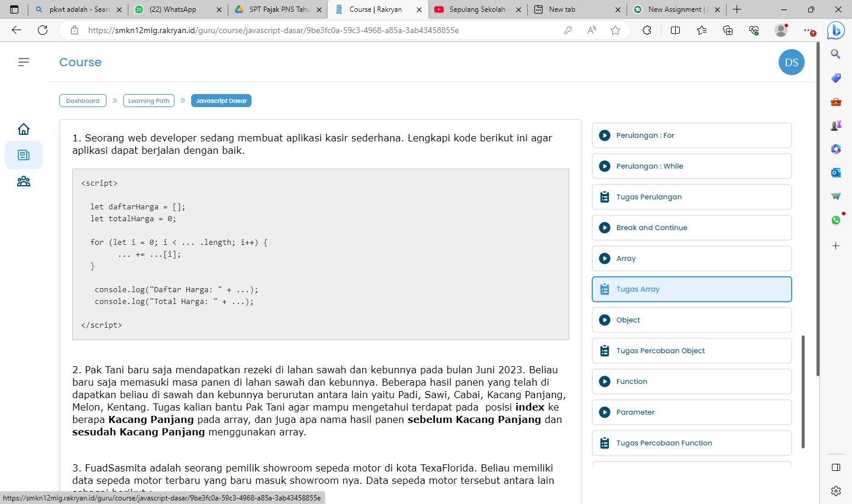Screen dimensions: 852x504
Task: Select the Tugas Array assignment
Action: tap(692, 289)
